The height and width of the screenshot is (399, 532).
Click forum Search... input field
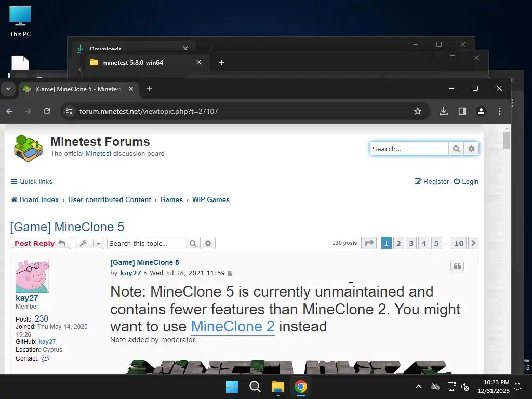409,149
